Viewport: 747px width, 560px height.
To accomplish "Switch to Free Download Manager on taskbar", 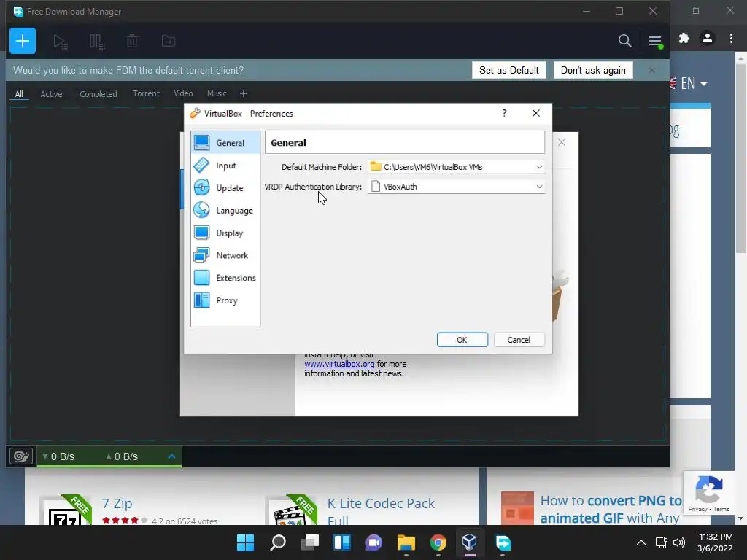I will click(503, 542).
